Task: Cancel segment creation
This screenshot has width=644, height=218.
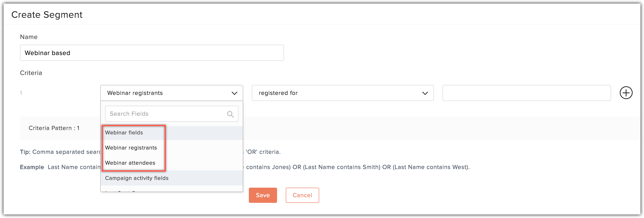Action: (x=302, y=195)
